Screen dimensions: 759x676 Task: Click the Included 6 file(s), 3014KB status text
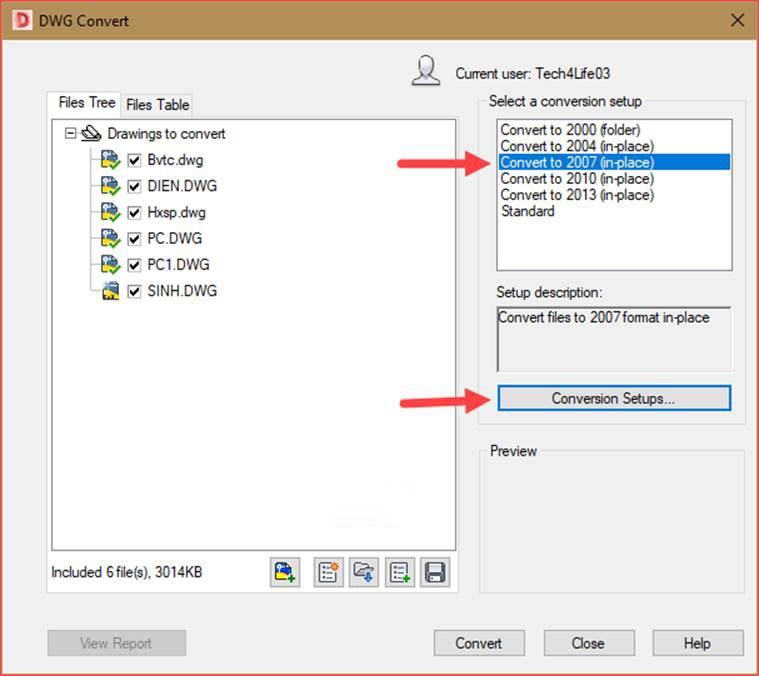tap(127, 572)
